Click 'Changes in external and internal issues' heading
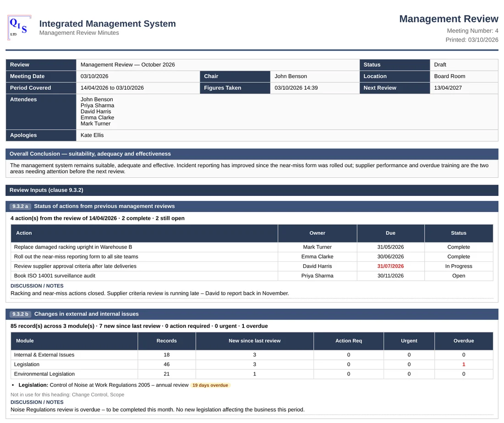The image size is (504, 423). point(87,314)
